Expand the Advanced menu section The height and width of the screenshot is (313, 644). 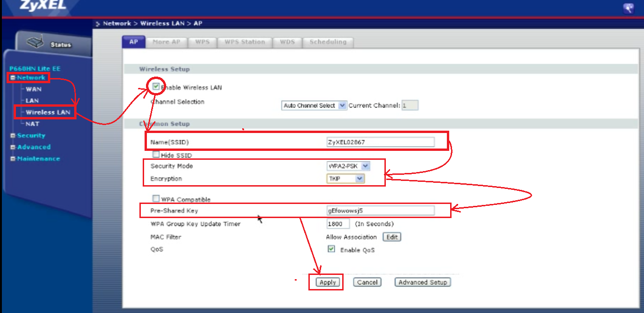(x=13, y=147)
